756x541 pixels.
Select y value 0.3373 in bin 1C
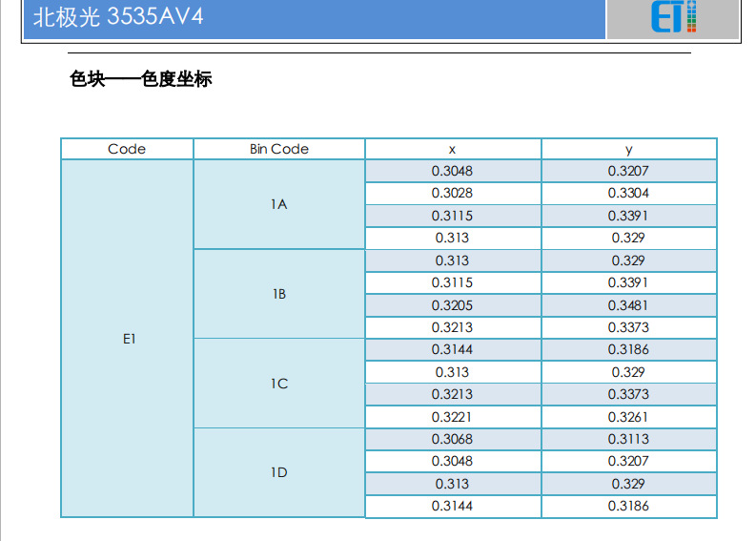pyautogui.click(x=628, y=395)
